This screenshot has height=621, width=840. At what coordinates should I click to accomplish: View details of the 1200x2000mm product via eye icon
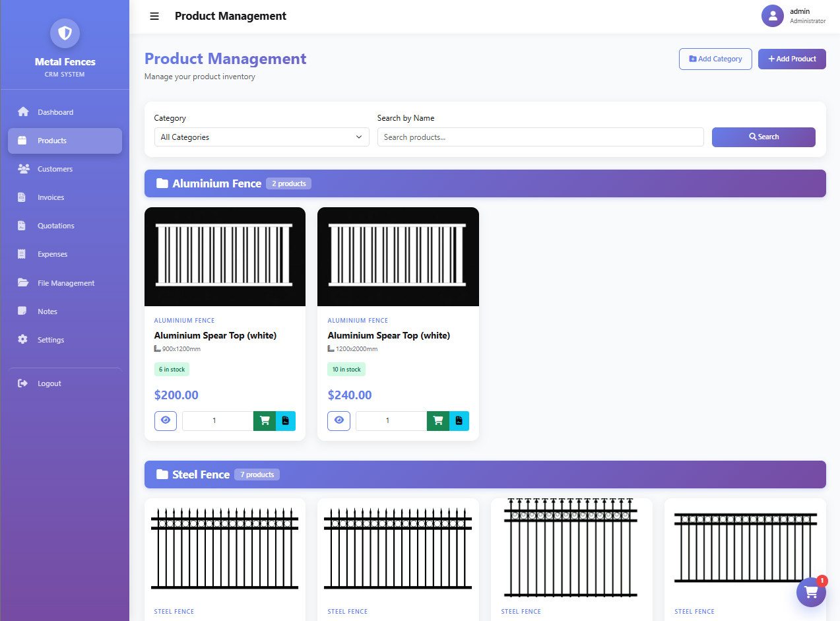(x=339, y=420)
